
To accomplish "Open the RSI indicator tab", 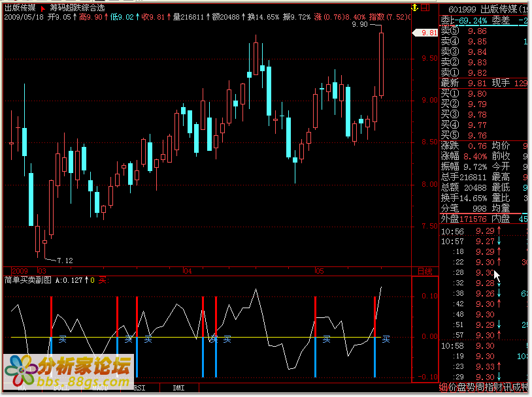I will tap(139, 389).
